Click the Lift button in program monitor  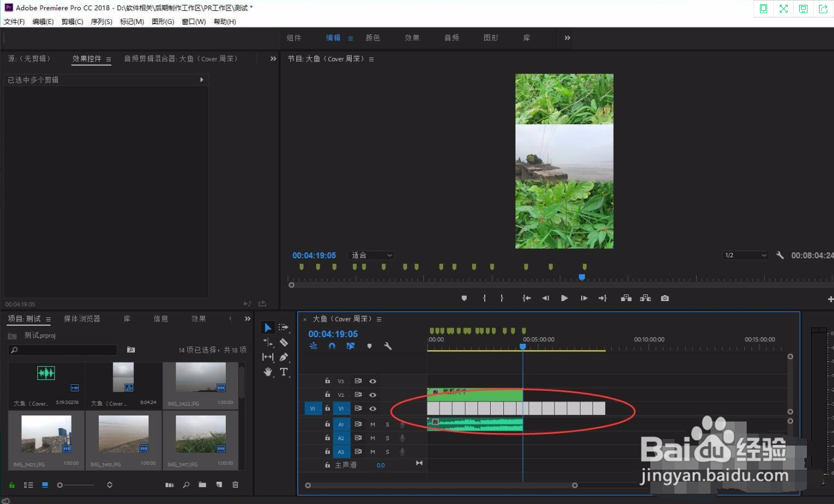[x=626, y=298]
